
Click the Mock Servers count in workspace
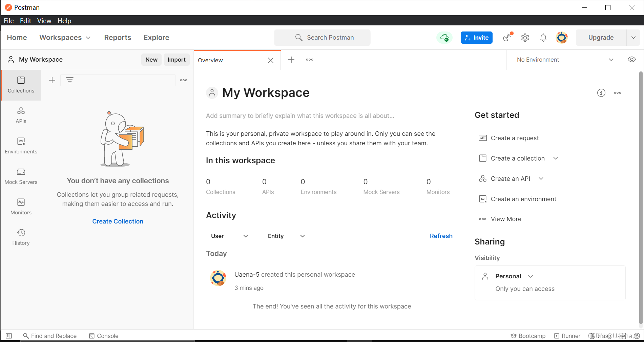pyautogui.click(x=381, y=187)
